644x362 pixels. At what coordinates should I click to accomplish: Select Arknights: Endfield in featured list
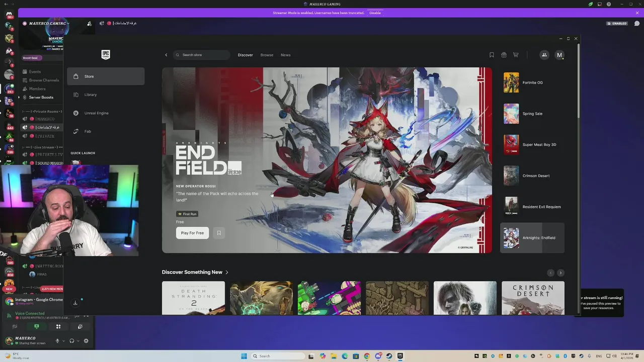pos(532,238)
